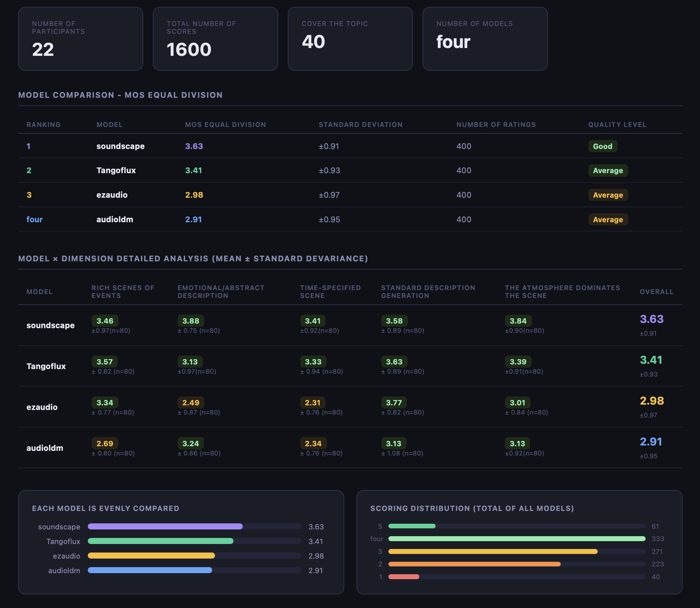Click the score 5 distribution bar

(412, 526)
